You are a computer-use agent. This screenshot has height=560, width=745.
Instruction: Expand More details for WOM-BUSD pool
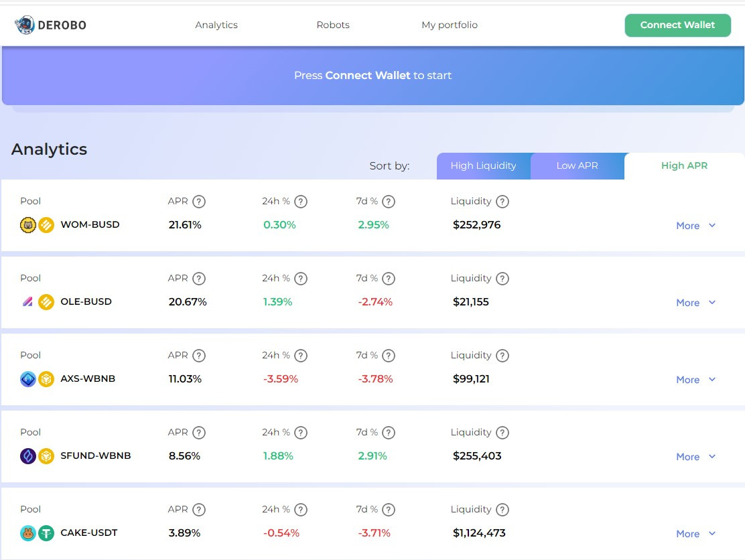695,226
